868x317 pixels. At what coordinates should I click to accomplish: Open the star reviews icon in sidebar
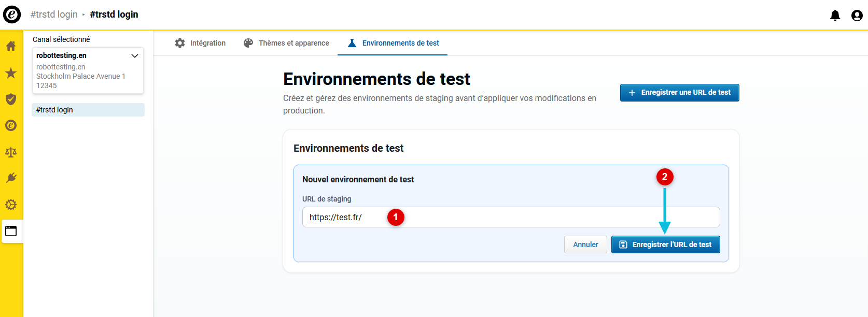point(11,73)
